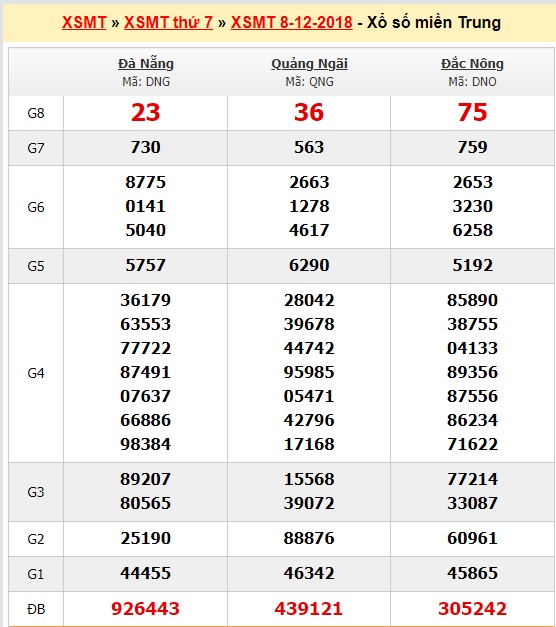Click the ĐB row label

coord(36,609)
